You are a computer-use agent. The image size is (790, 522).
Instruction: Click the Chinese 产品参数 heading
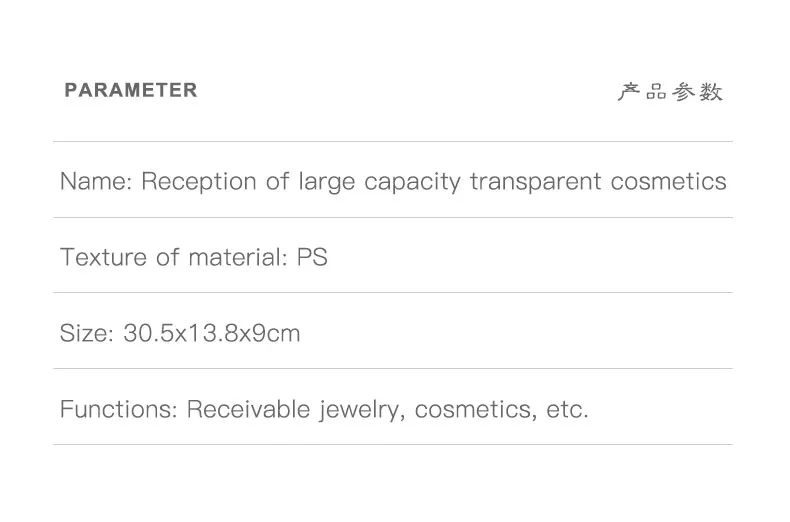(670, 92)
